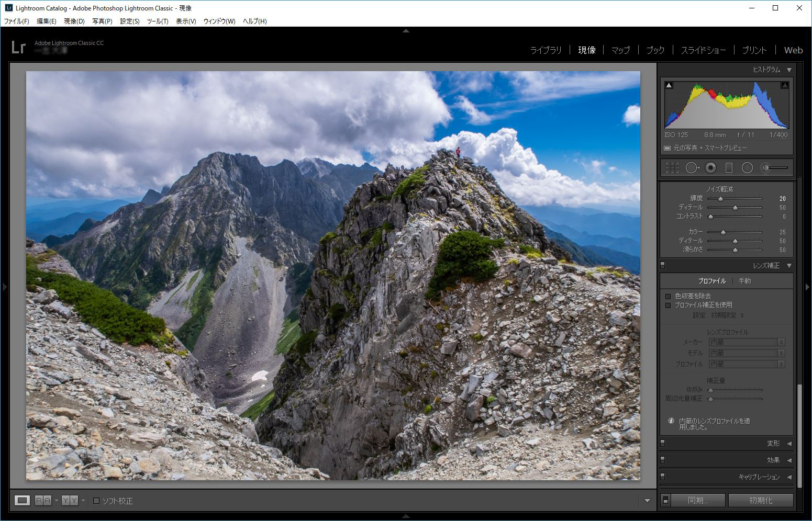Select the プロファイル lens correction tab
This screenshot has height=521, width=812.
[x=711, y=281]
